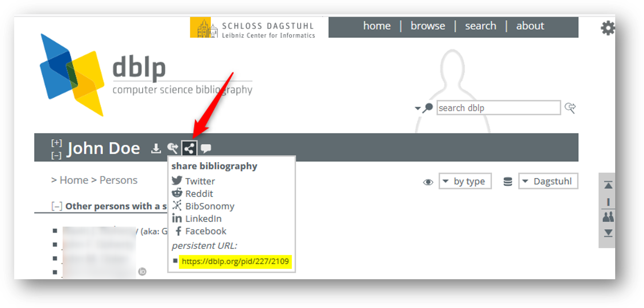
Task: Open the search type dropdown arrow
Action: tap(418, 108)
